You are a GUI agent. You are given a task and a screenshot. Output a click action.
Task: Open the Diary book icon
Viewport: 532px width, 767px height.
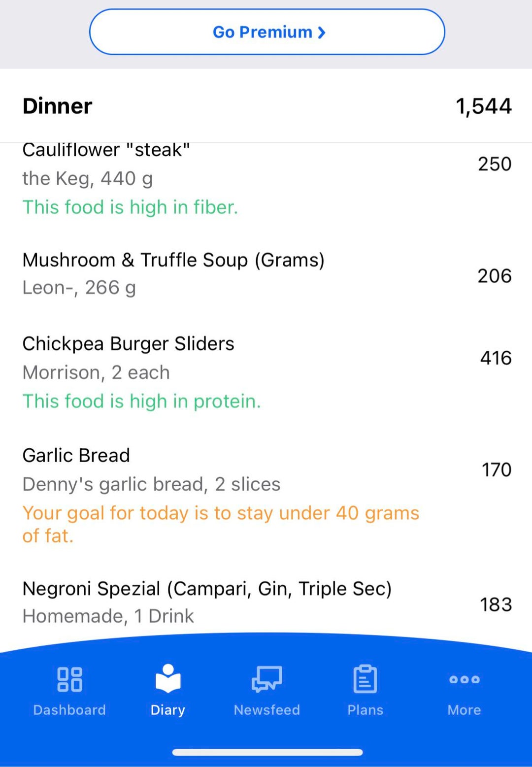pos(168,678)
